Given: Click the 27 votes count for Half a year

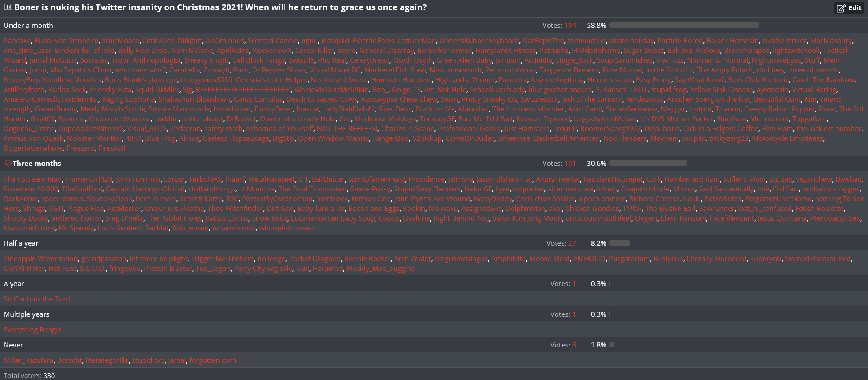Looking at the screenshot, I should [572, 243].
